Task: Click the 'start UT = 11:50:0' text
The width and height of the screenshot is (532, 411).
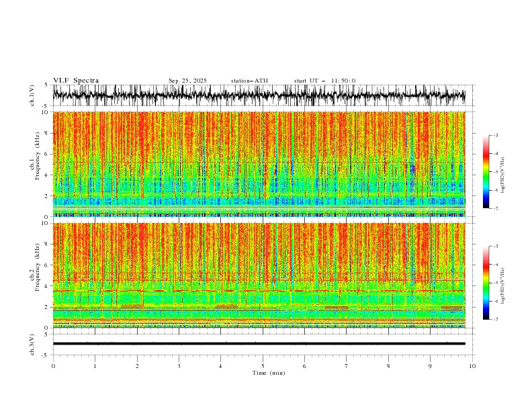Action: [x=324, y=81]
